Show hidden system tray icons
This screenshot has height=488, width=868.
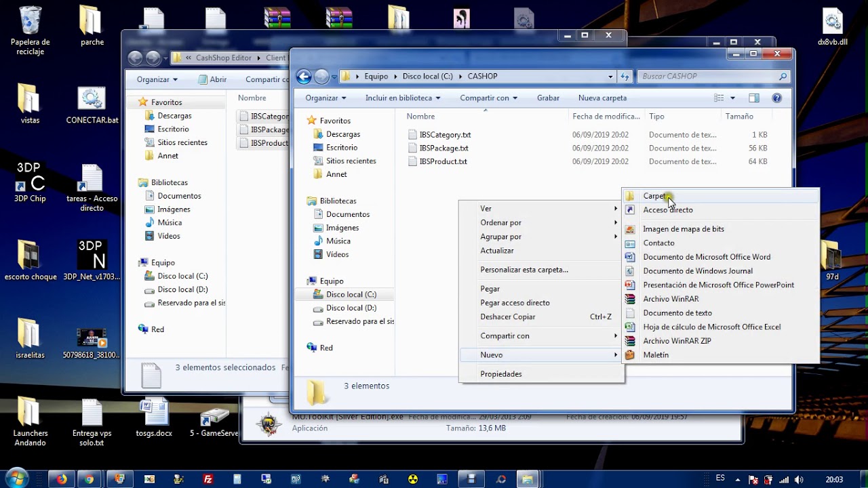[x=736, y=479]
